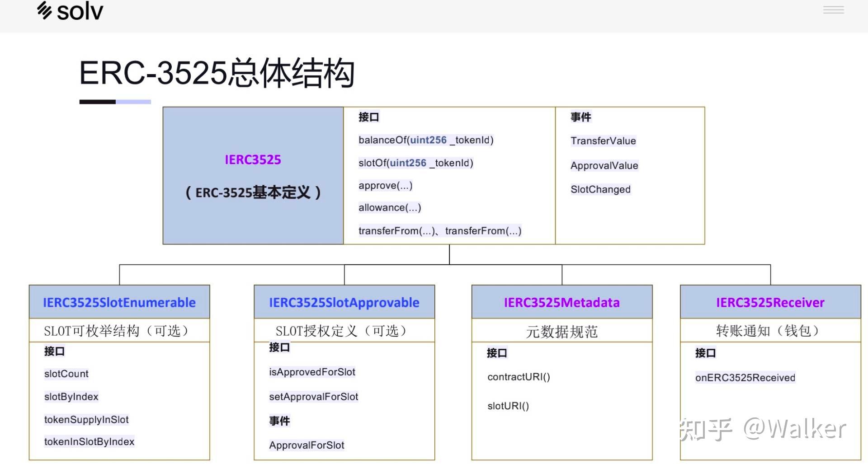Click the SlotChanged event
This screenshot has width=868, height=464.
600,189
